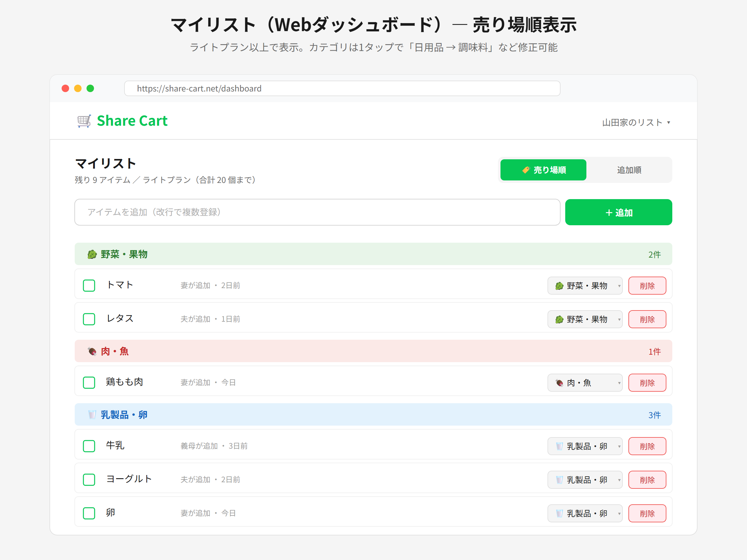
Task: Change category of 鶏もも肉 via dropdown
Action: [585, 382]
